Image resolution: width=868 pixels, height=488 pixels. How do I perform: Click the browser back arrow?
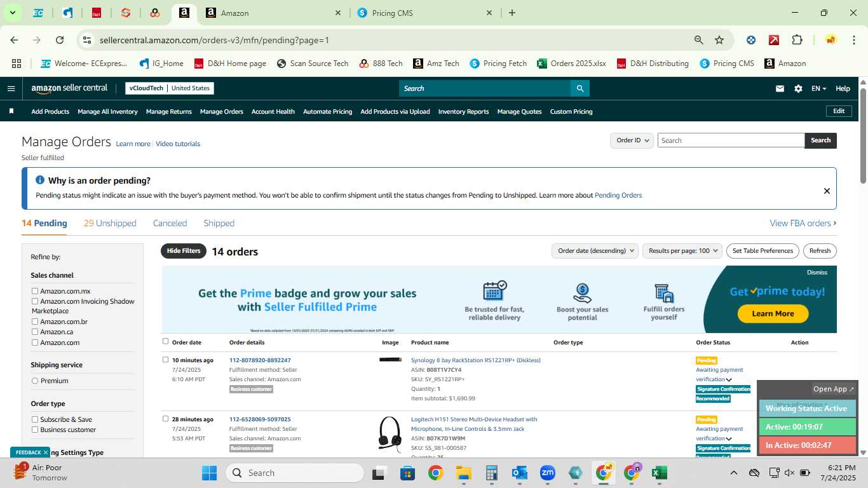tap(14, 40)
